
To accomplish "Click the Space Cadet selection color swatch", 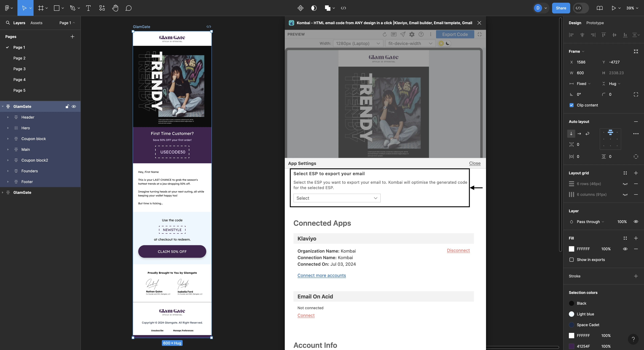I will pyautogui.click(x=572, y=325).
